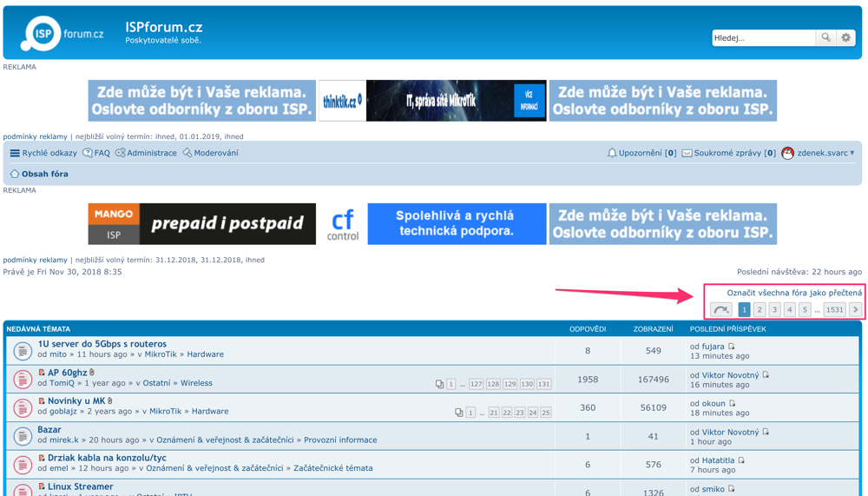
Task: Open topic Drziak kabla na konzolu/tyc
Action: tap(107, 458)
